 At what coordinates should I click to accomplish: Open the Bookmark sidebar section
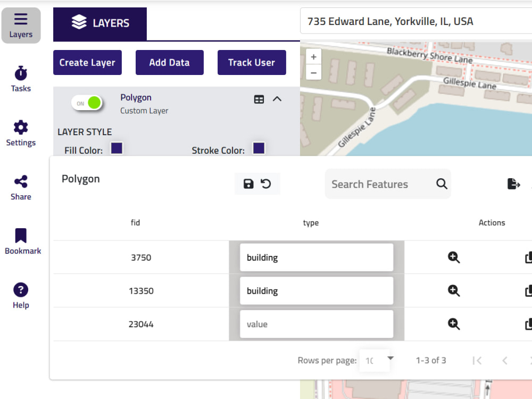[x=23, y=242]
